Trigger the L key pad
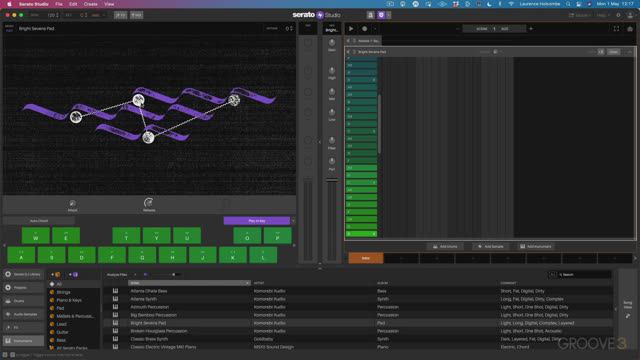Screen dimensions: 640x360 [x=263, y=255]
